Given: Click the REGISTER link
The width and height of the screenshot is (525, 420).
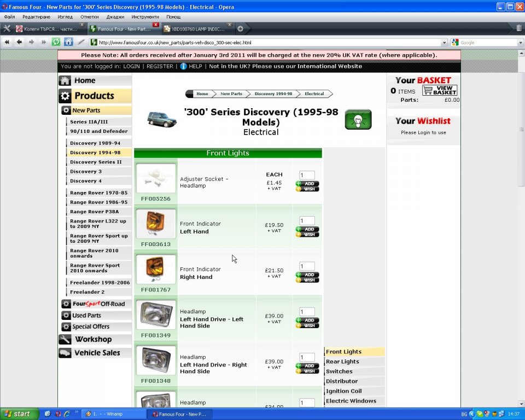Looking at the screenshot, I should point(160,66).
